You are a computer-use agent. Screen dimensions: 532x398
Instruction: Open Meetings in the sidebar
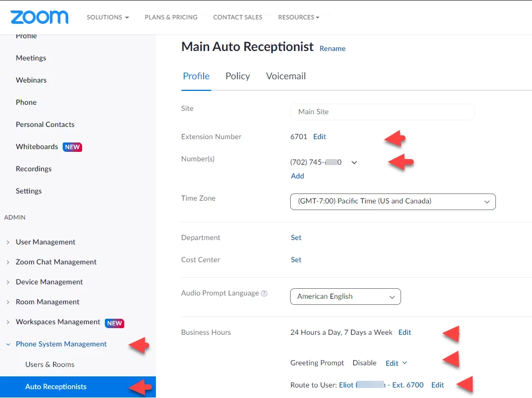(31, 58)
